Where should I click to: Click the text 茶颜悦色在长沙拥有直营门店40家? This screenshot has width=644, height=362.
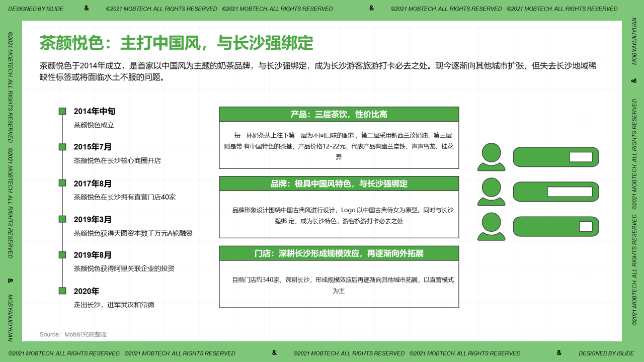tap(125, 197)
